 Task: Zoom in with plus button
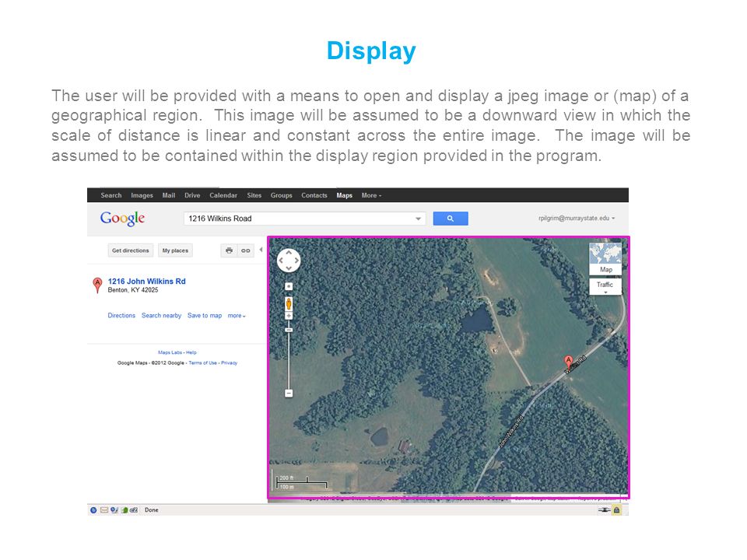(289, 316)
